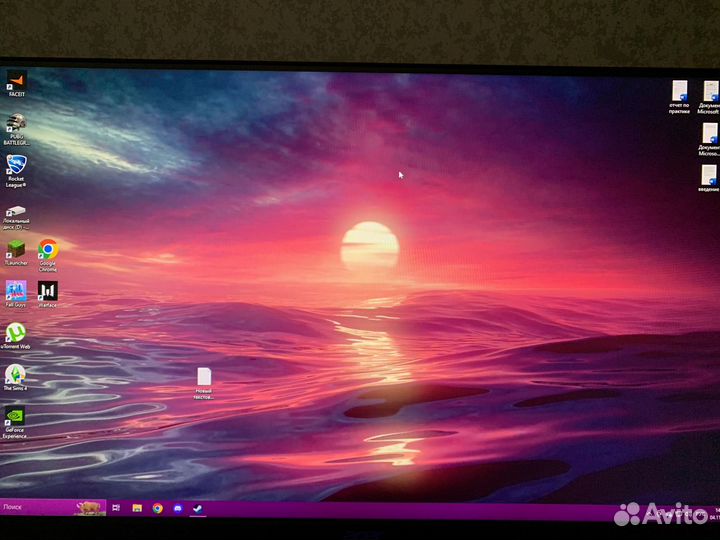Open the Word document beside 'отчет по практике'
The height and width of the screenshot is (540, 720).
pos(709,97)
